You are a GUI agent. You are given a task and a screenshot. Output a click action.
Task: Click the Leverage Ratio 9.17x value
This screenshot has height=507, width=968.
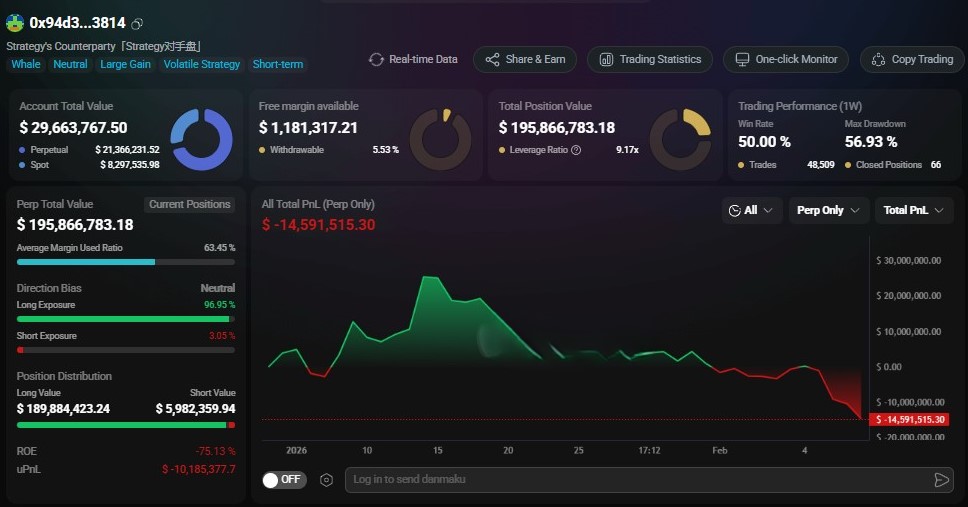[x=627, y=150]
